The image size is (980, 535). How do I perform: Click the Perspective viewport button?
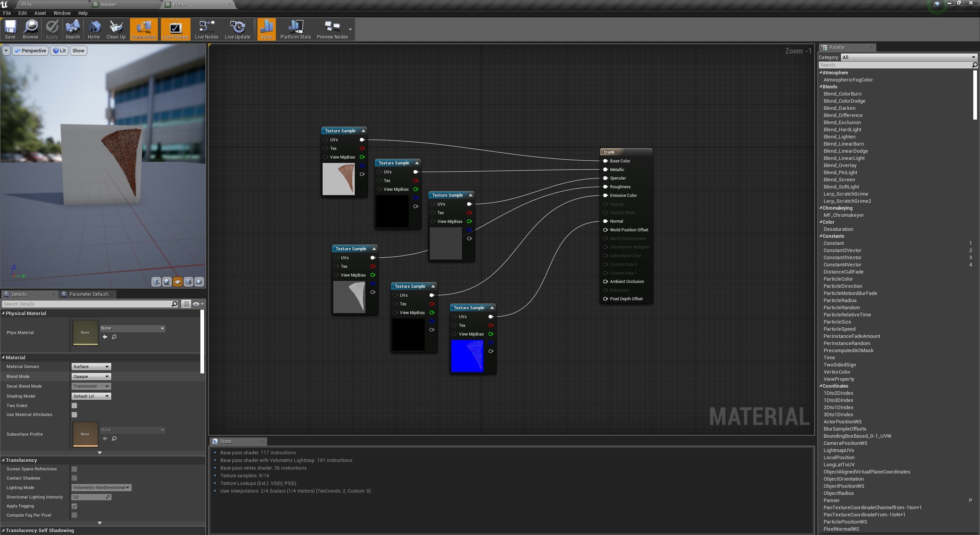tap(30, 51)
